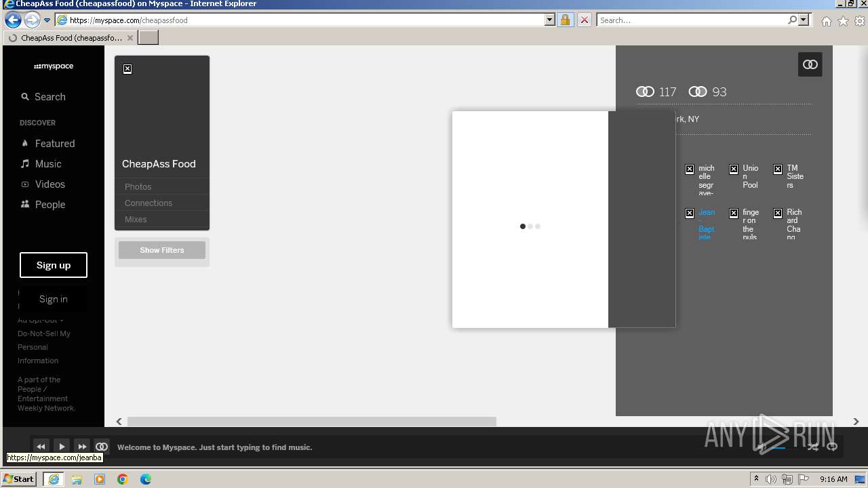Click the Sign up button
The width and height of the screenshot is (868, 488).
pos(54,265)
